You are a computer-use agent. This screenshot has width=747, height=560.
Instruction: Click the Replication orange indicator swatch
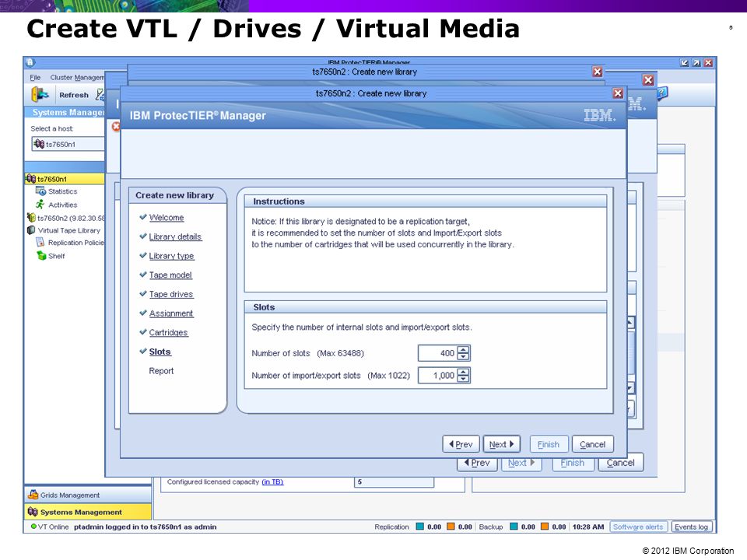[x=451, y=527]
